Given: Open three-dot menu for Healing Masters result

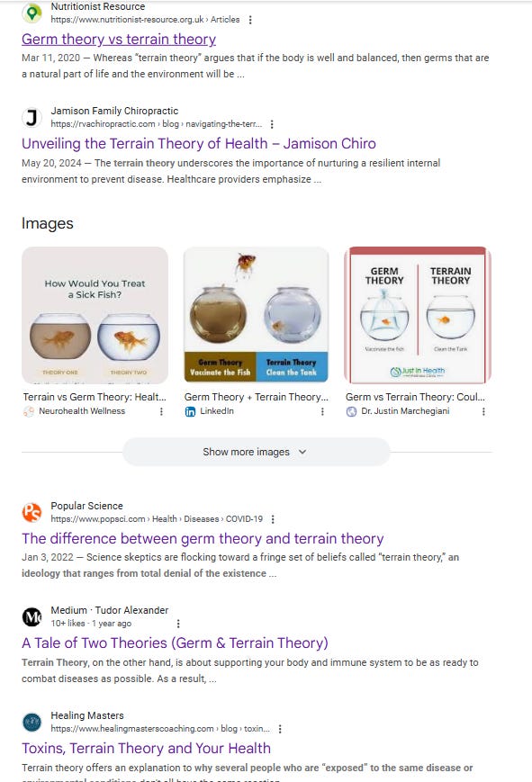Looking at the screenshot, I should 280,729.
